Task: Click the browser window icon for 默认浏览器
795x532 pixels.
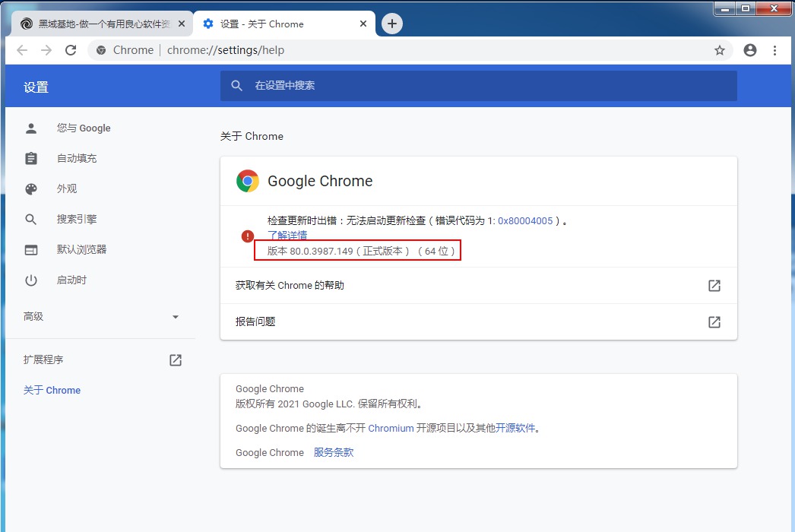Action: (31, 249)
